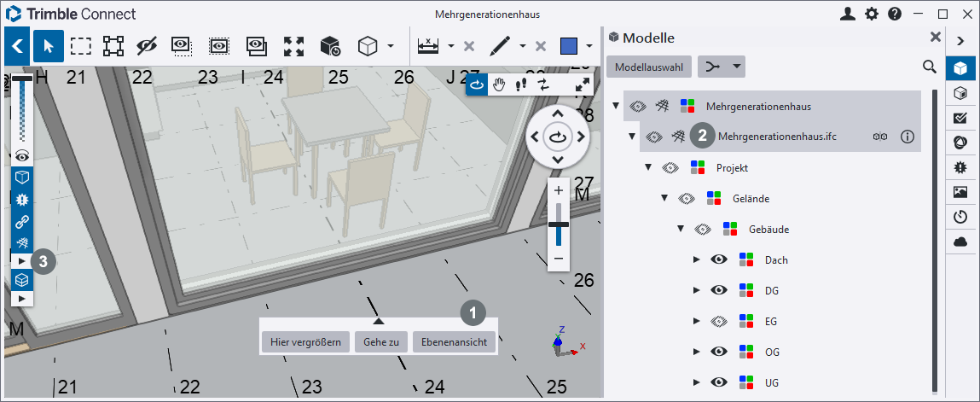Switch to the pan hand navigation mode
Screen dimensions: 980x402
(x=500, y=84)
